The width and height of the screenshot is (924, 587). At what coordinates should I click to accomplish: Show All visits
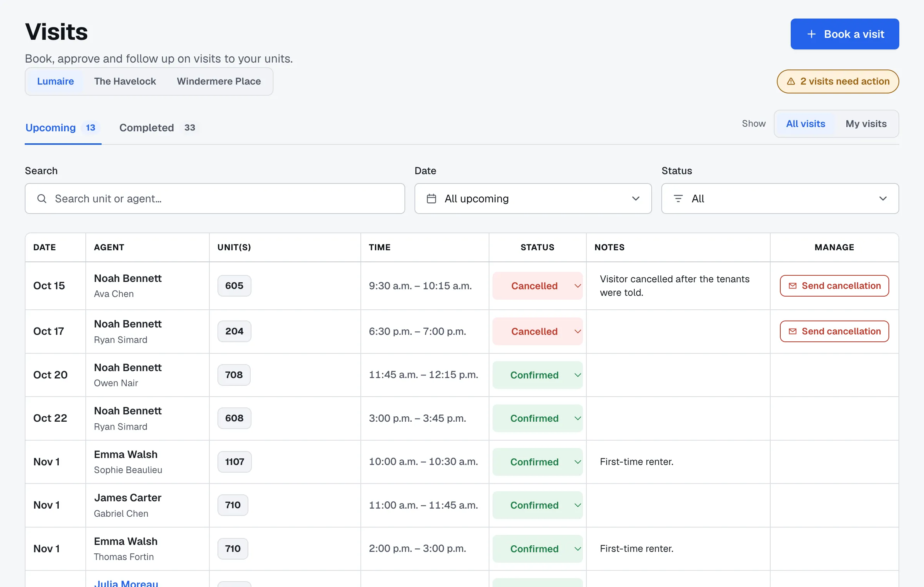coord(805,124)
